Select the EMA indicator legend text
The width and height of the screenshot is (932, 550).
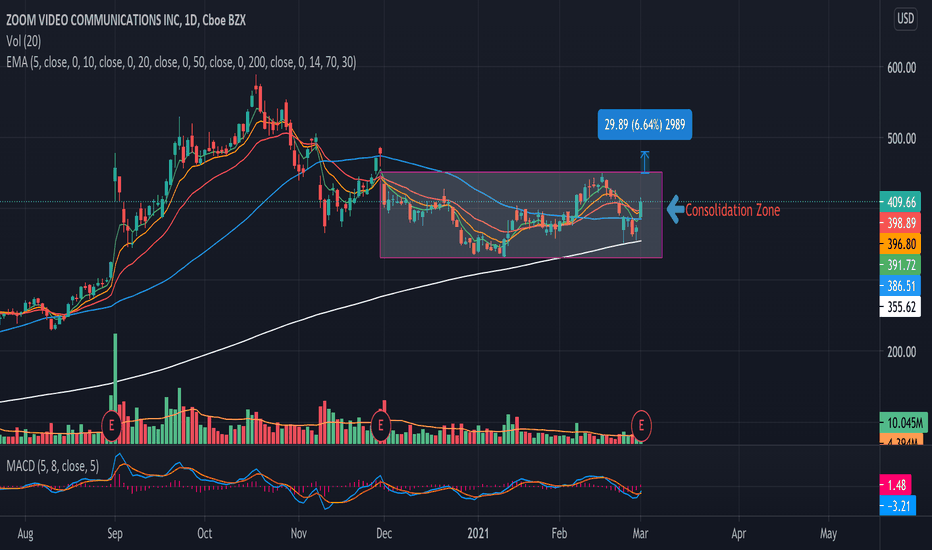181,62
